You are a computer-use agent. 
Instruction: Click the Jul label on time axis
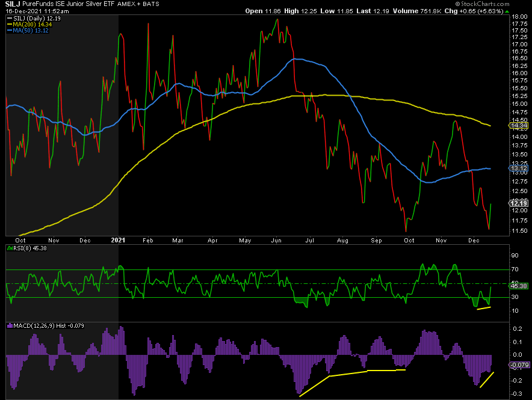tap(309, 241)
